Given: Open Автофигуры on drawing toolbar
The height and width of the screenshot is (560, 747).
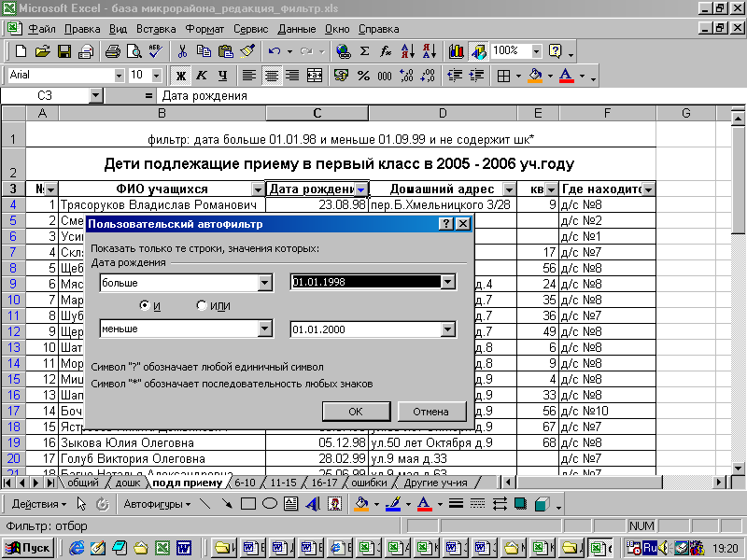Looking at the screenshot, I should (x=157, y=504).
